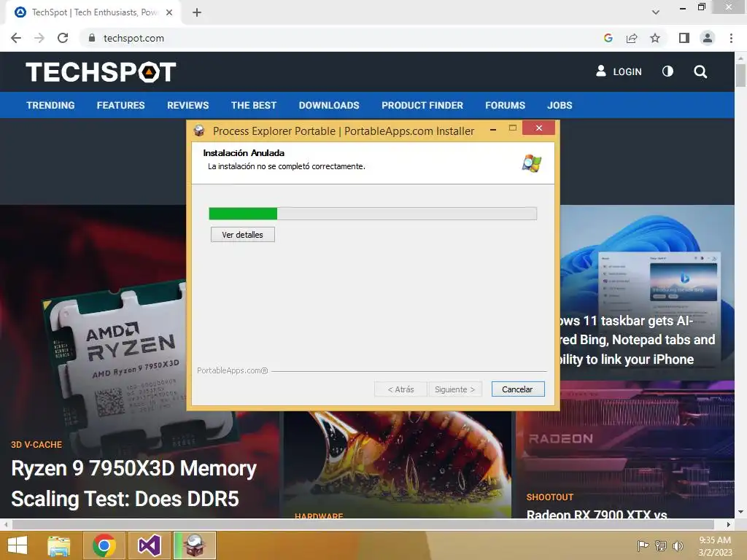
Task: Go to the FORUMS section
Action: [x=505, y=105]
